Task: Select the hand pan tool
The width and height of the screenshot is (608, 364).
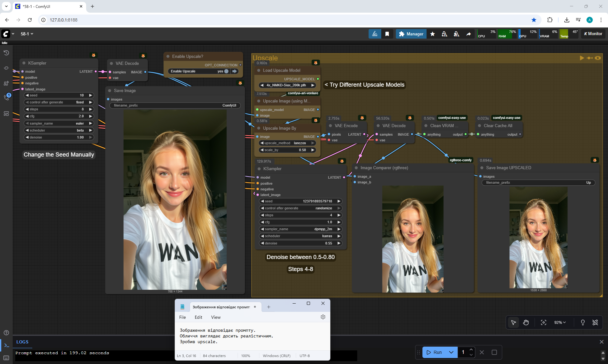Action: point(526,322)
